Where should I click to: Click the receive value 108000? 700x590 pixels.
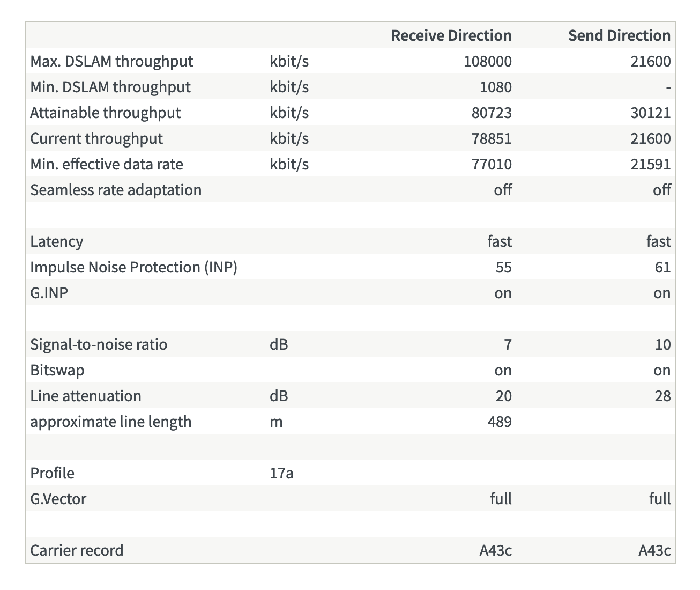coord(487,61)
